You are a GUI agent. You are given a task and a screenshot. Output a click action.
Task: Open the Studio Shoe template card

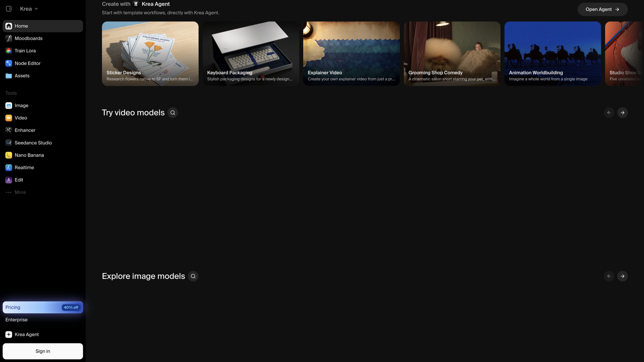click(x=625, y=54)
